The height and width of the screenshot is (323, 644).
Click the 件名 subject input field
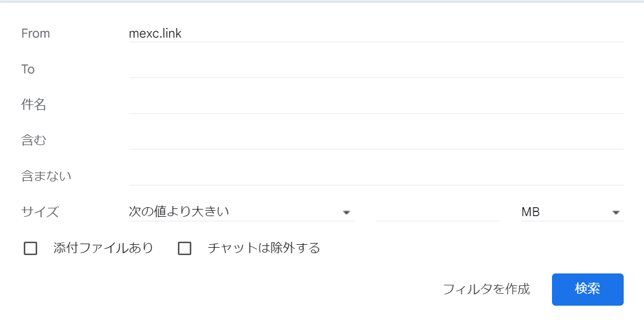pos(375,105)
